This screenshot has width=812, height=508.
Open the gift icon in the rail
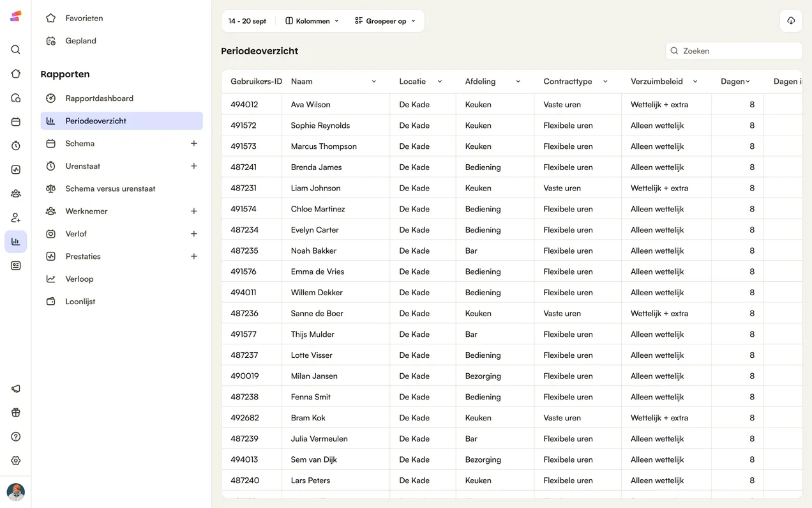coord(16,413)
